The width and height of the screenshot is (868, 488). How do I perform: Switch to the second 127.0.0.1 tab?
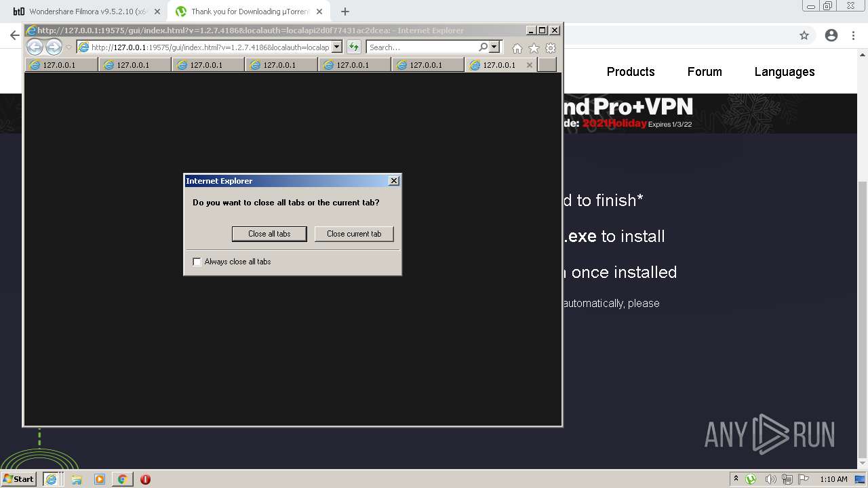(x=135, y=65)
